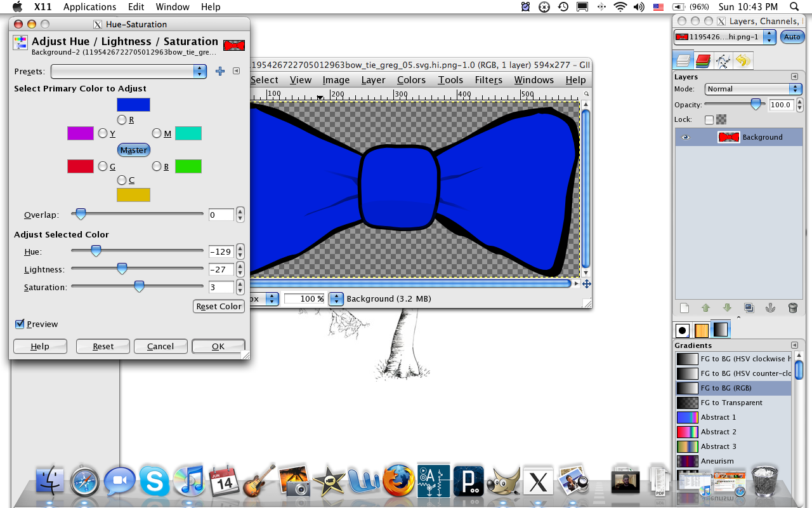The width and height of the screenshot is (812, 508).
Task: Open the Filters menu in GIMP window
Action: point(488,80)
